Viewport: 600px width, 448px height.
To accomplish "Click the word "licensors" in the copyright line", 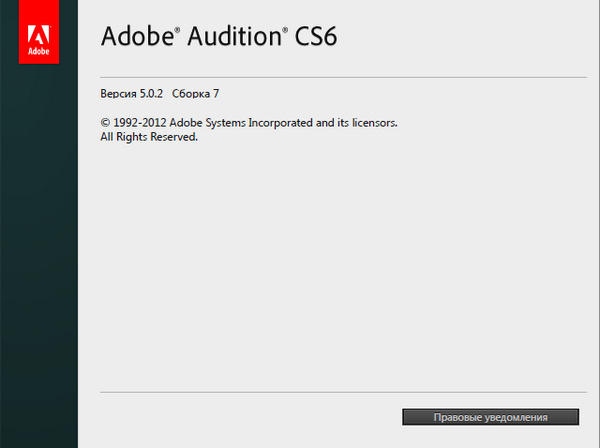I will (372, 123).
